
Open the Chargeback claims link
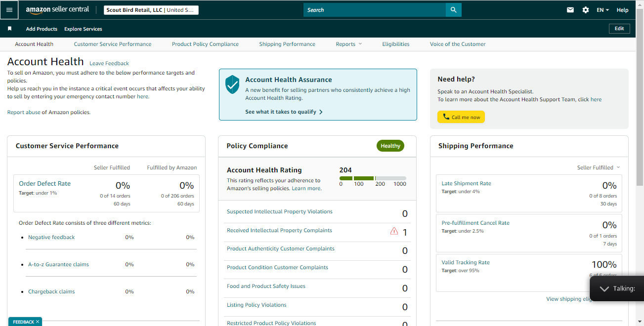[x=51, y=291]
